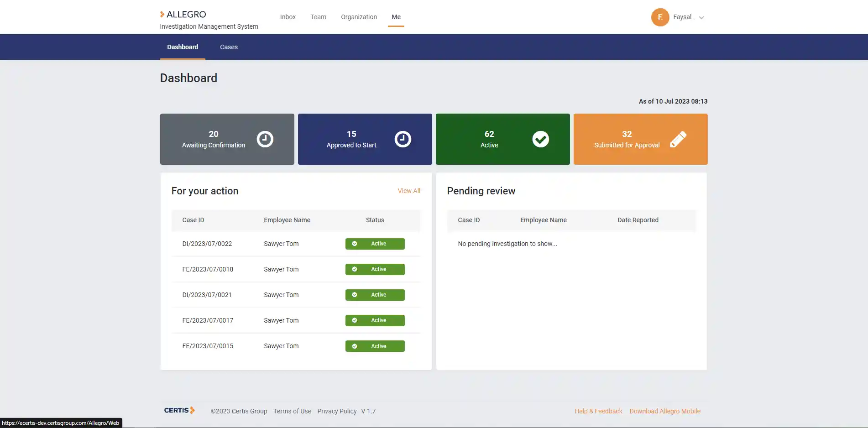Screen dimensions: 868x428
Task: Click the check icon in DI/2023/07/0022 status badge
Action: pos(355,244)
